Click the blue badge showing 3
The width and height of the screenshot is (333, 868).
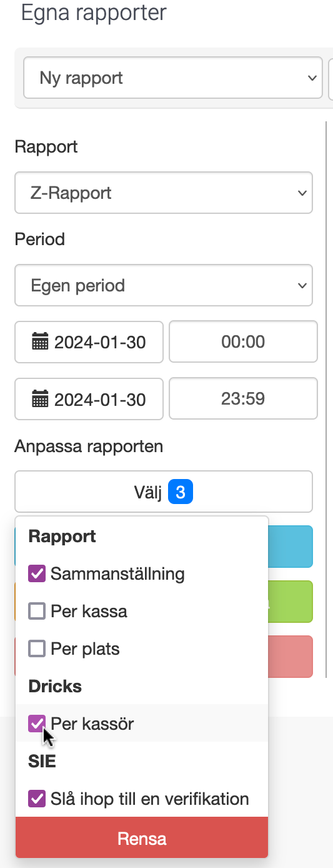point(181,492)
